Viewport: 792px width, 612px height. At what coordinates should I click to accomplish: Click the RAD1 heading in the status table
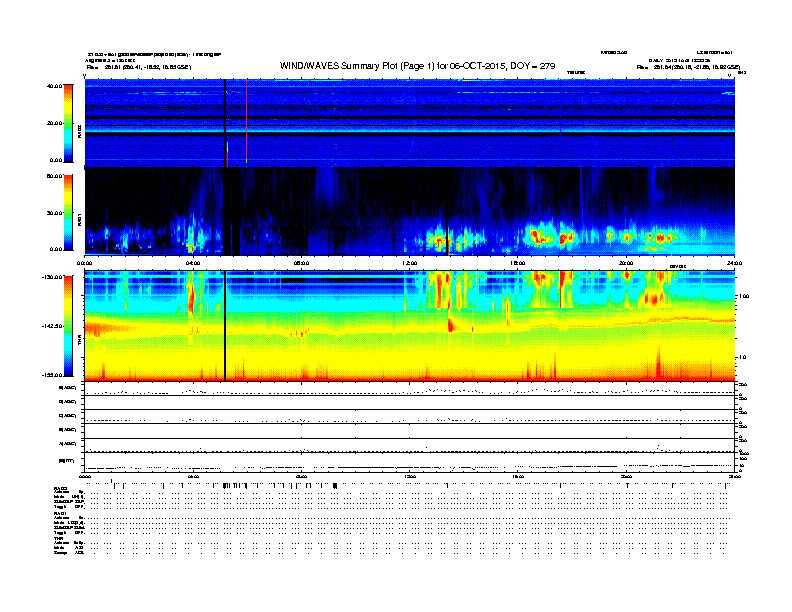pyautogui.click(x=61, y=514)
